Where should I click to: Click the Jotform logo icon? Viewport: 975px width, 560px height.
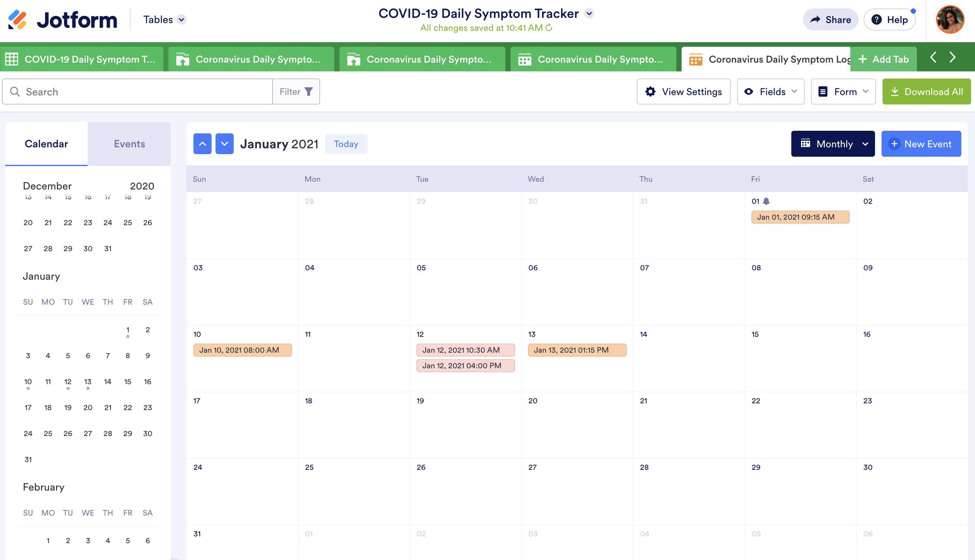tap(17, 19)
